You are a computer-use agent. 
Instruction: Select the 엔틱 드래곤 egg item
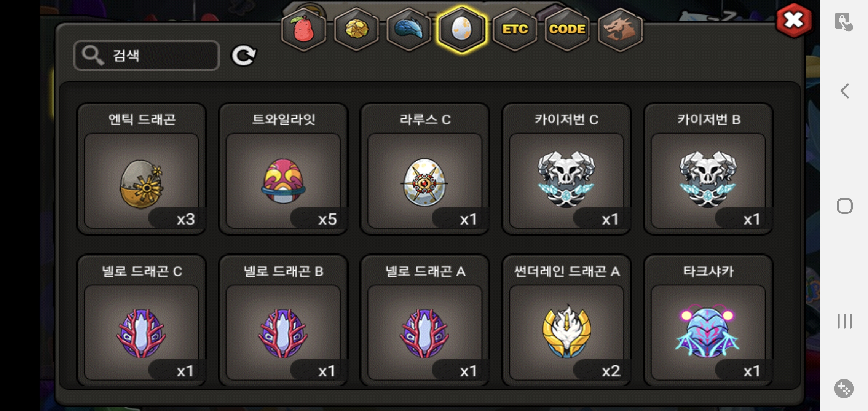pyautogui.click(x=142, y=169)
